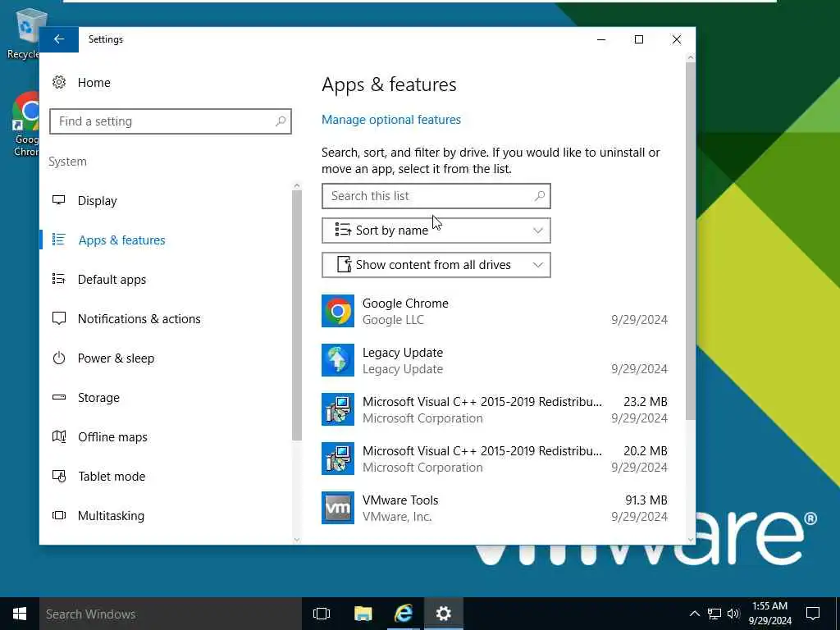Click the Tablet mode icon
The image size is (840, 630).
click(x=59, y=476)
